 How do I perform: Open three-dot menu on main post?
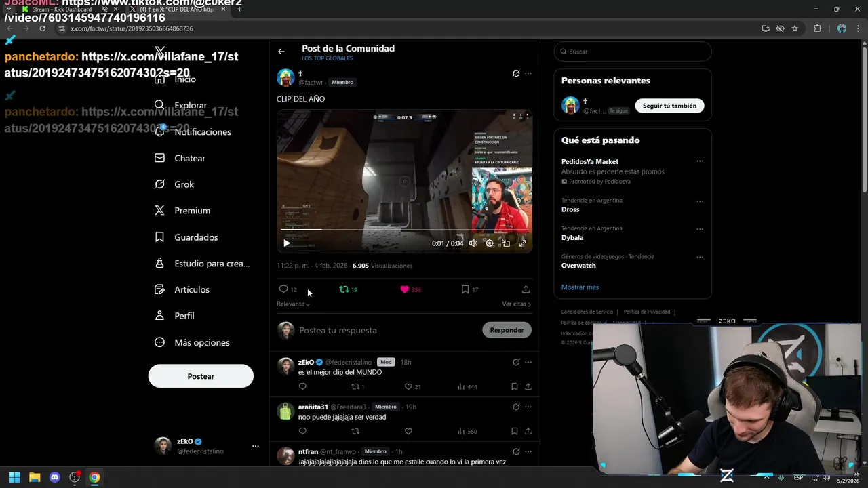pyautogui.click(x=528, y=73)
